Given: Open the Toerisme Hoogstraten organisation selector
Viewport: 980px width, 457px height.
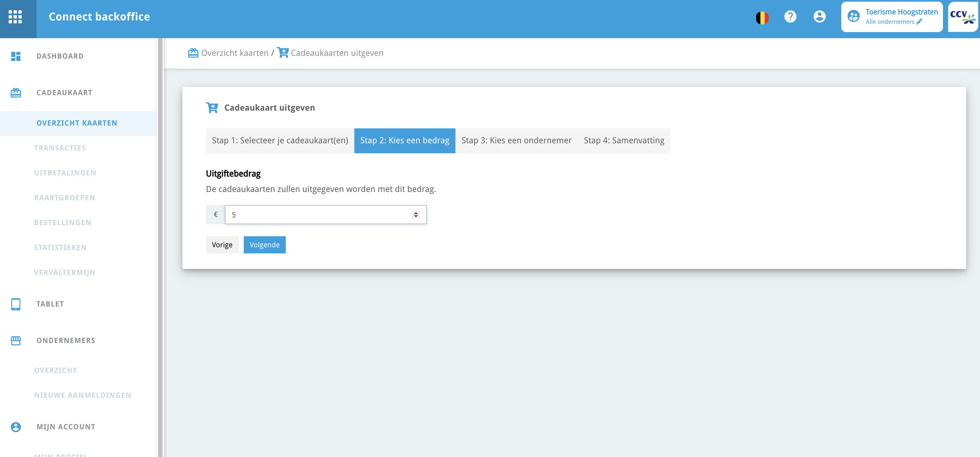Looking at the screenshot, I should point(891,17).
